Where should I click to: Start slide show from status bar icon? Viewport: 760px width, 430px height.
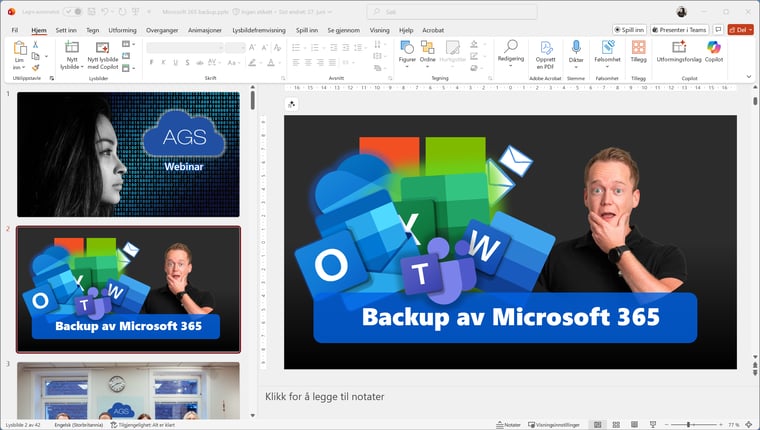653,425
